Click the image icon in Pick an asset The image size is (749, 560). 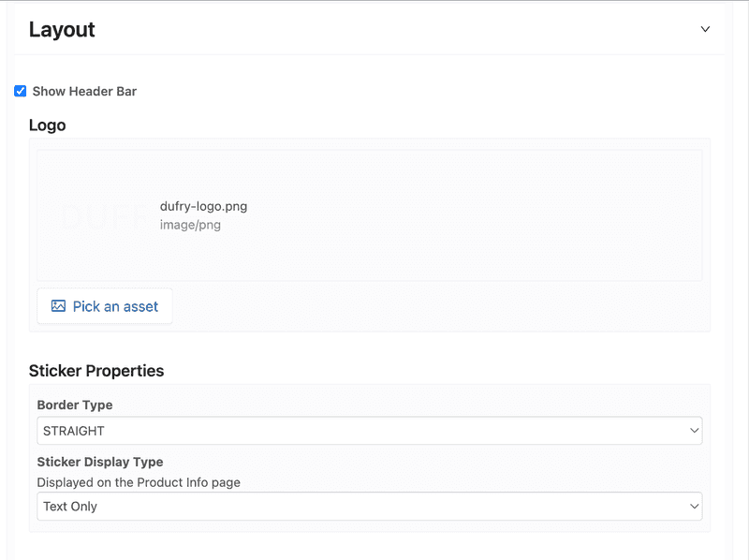(58, 306)
